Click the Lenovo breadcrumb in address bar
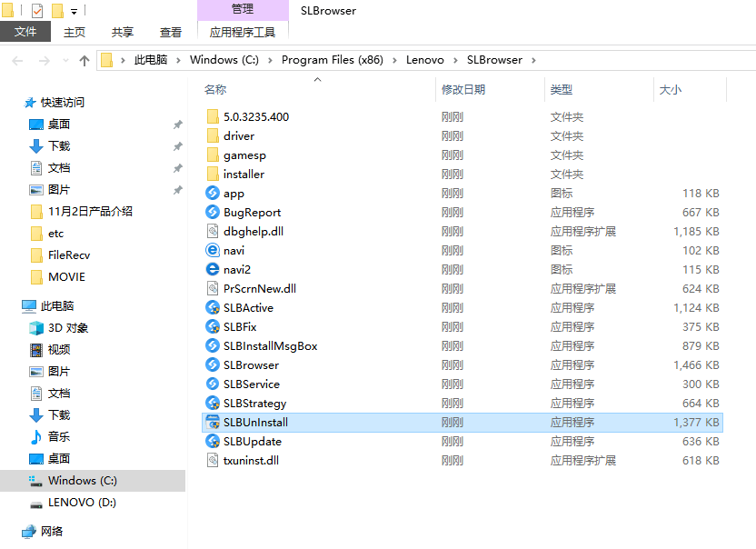756x549 pixels. 424,60
